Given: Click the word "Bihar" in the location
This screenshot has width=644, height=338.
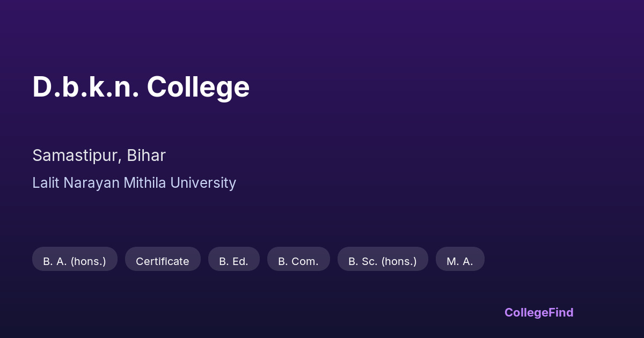Looking at the screenshot, I should click(147, 156).
